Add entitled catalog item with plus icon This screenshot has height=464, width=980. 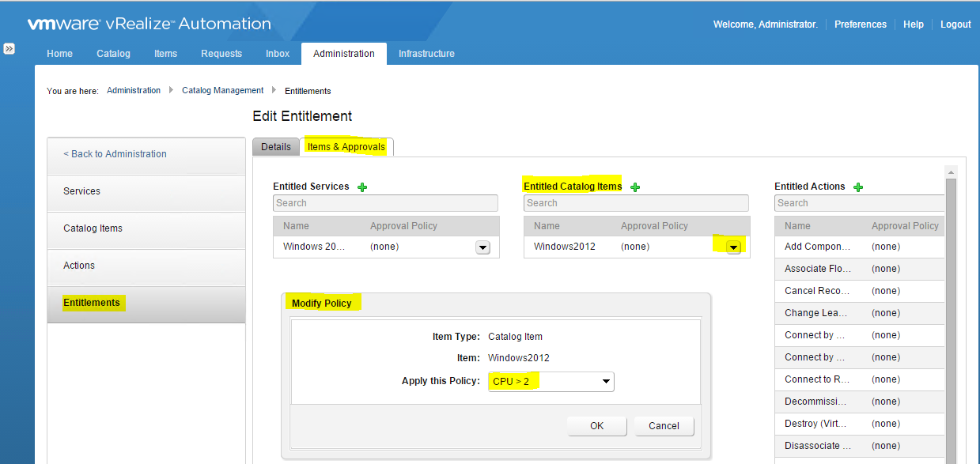[x=634, y=187]
